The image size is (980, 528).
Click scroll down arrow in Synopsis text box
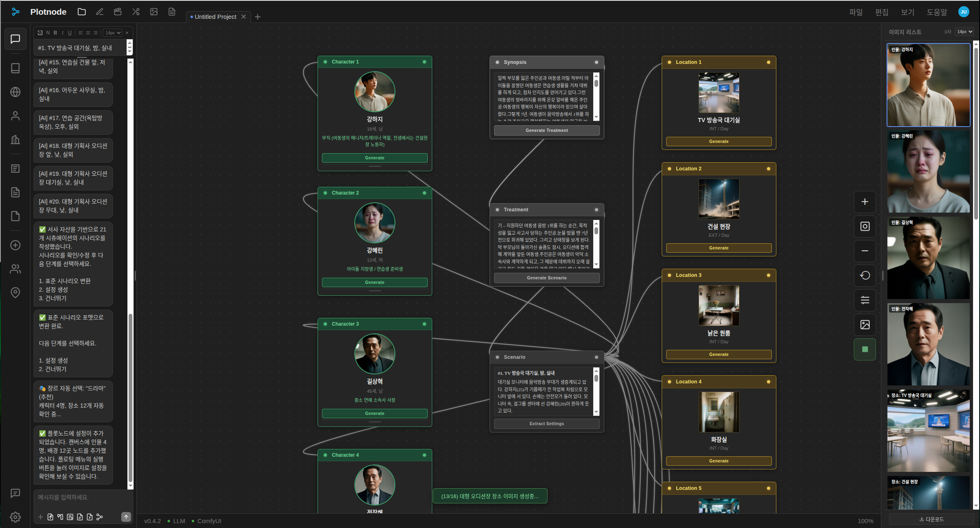click(596, 117)
